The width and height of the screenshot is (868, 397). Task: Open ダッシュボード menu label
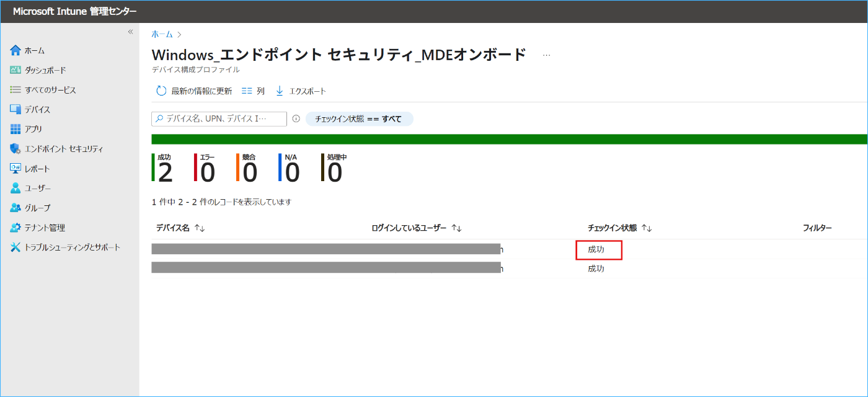tap(45, 70)
